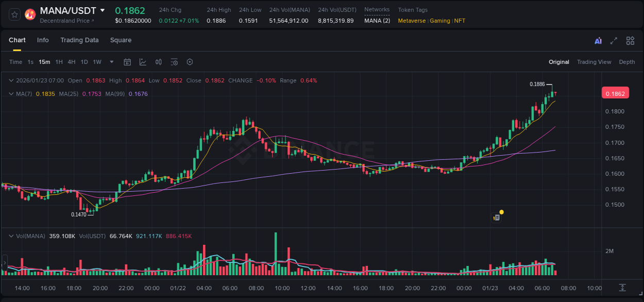Open the candle type icon on toolbar
This screenshot has width=644, height=302.
click(x=158, y=62)
